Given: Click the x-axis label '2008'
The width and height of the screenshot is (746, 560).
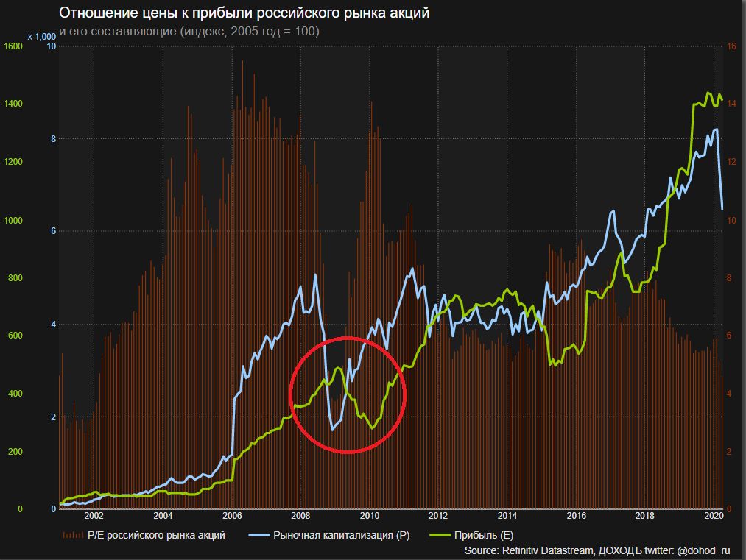Looking at the screenshot, I should point(300,516).
